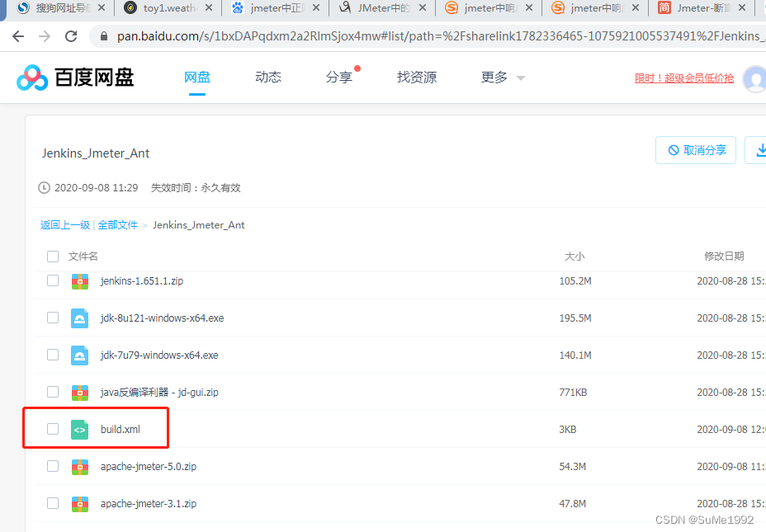
Task: Open the 分享 navigation tab
Action: [339, 77]
